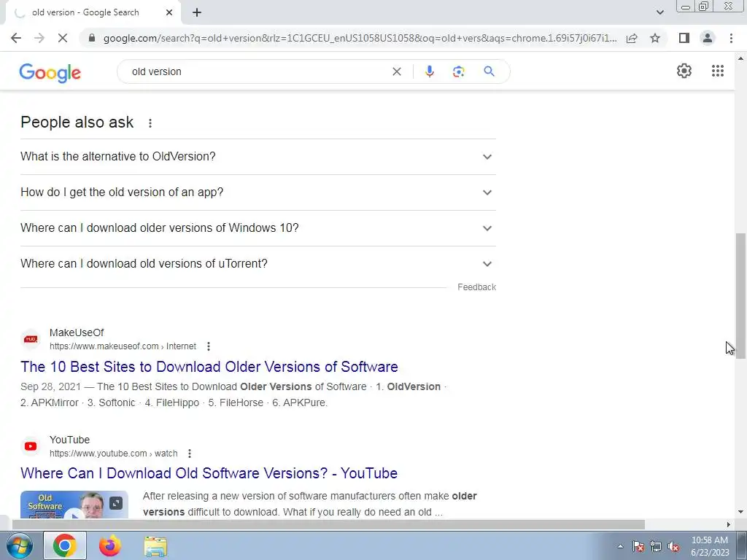Show hidden tray icons arrow
This screenshot has height=560, width=747.
[620, 546]
